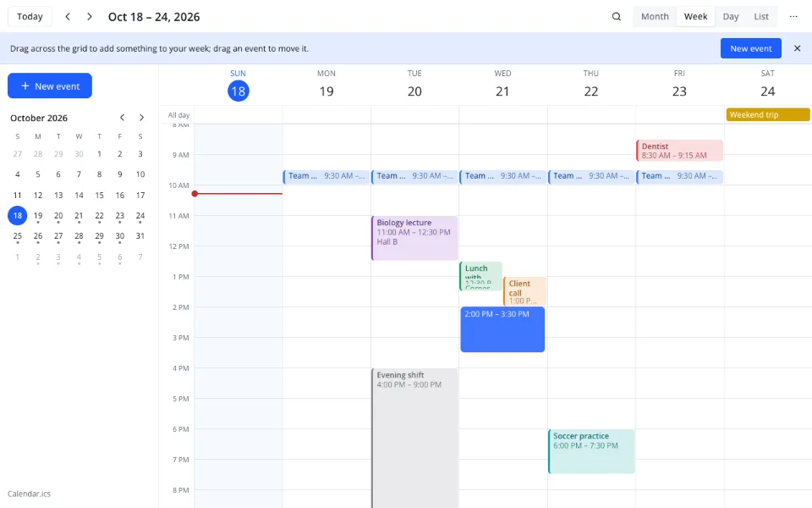The height and width of the screenshot is (508, 812).
Task: Show next month in mini calendar
Action: click(141, 118)
